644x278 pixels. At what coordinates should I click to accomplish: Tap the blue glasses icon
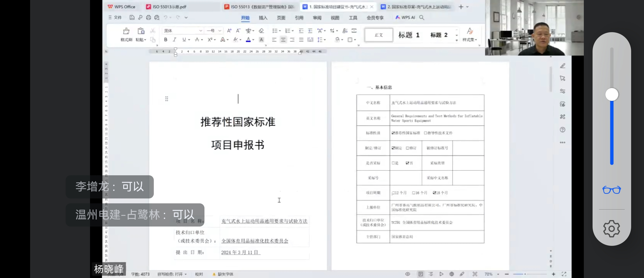pos(612,190)
